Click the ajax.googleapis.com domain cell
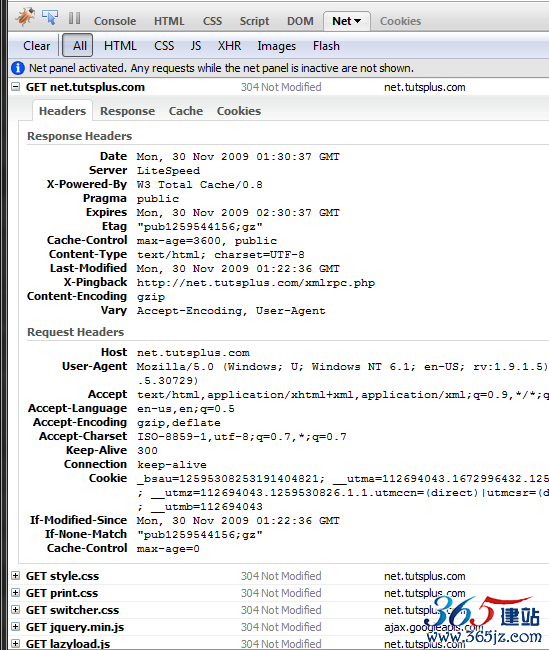 click(x=433, y=627)
